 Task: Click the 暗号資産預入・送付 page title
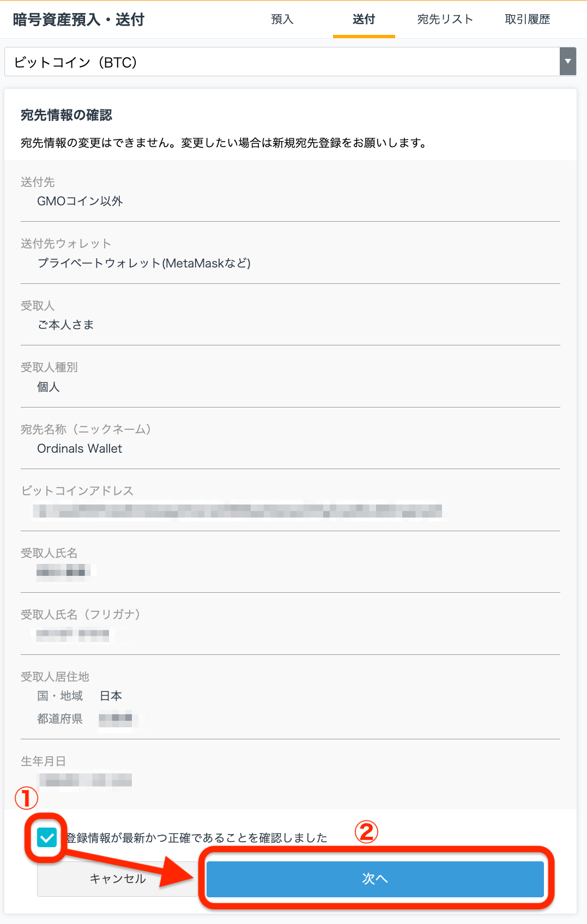tap(78, 20)
